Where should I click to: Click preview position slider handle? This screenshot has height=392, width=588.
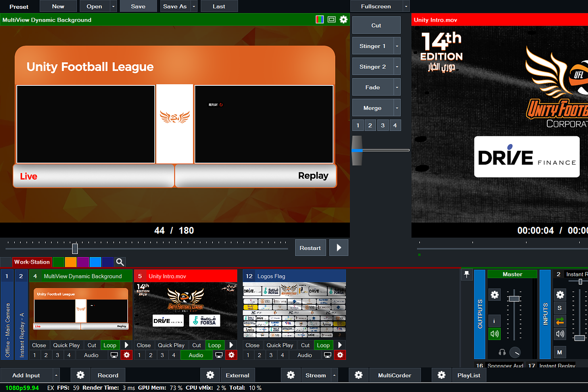click(x=75, y=248)
